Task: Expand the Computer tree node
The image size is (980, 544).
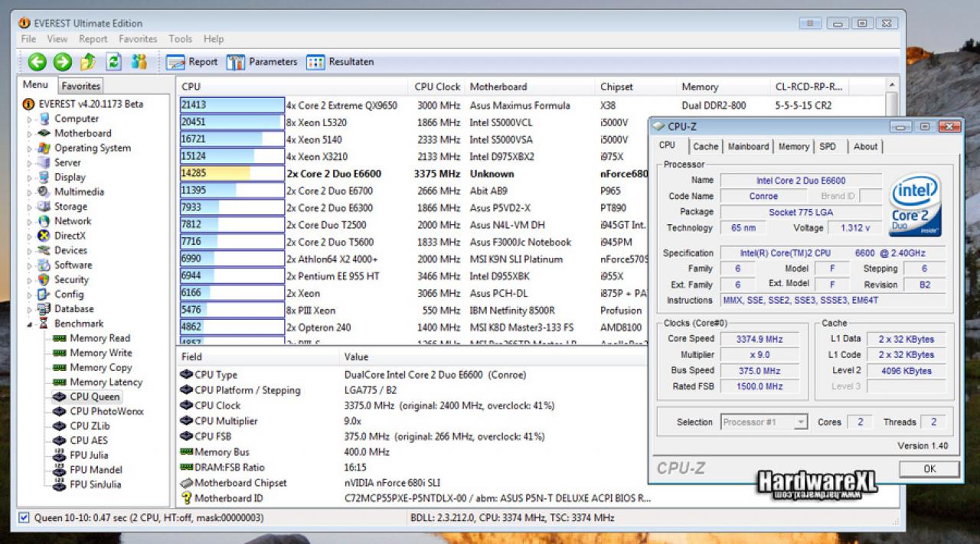Action: pos(31,119)
